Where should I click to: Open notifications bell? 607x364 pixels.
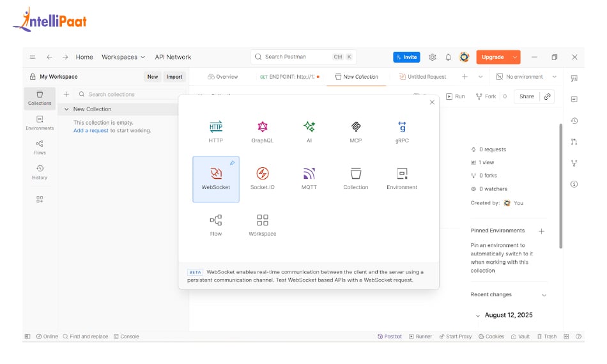(448, 57)
